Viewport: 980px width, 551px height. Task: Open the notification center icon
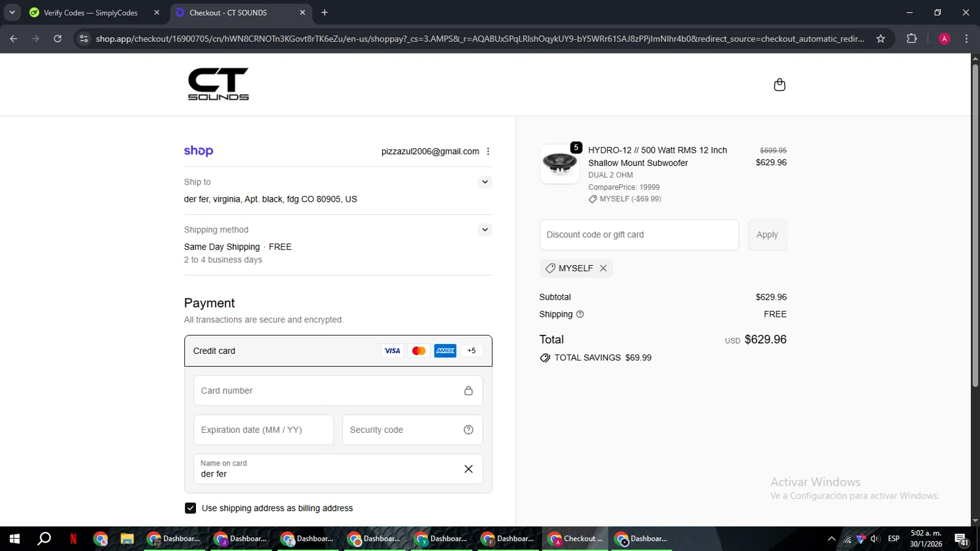(x=962, y=539)
